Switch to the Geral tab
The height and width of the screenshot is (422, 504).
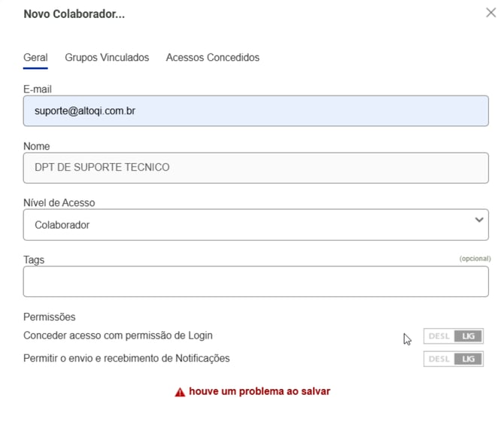click(35, 57)
